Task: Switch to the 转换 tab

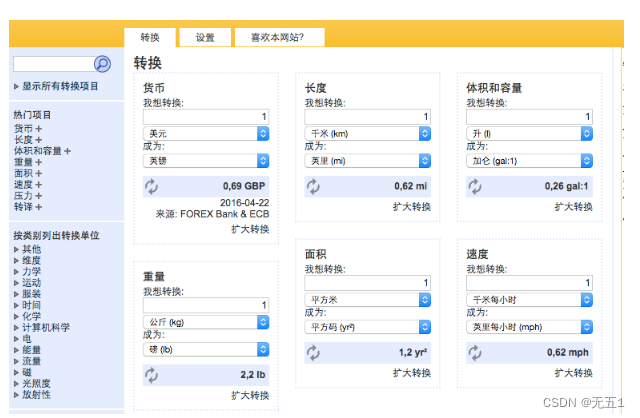Action: pyautogui.click(x=150, y=38)
